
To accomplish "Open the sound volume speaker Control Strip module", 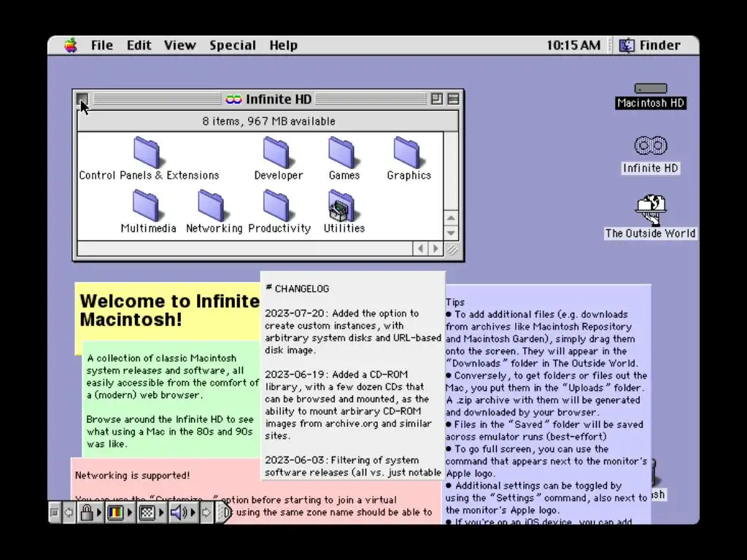I will click(x=182, y=513).
